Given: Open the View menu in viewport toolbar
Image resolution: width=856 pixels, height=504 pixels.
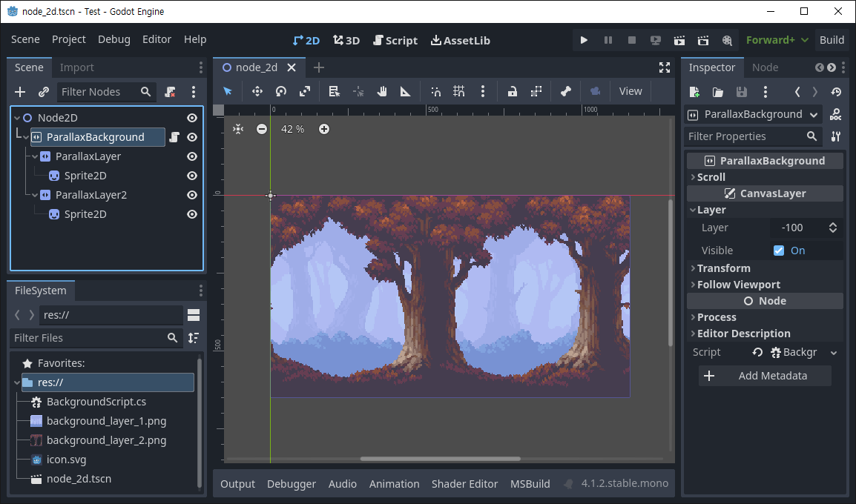Looking at the screenshot, I should click(630, 91).
